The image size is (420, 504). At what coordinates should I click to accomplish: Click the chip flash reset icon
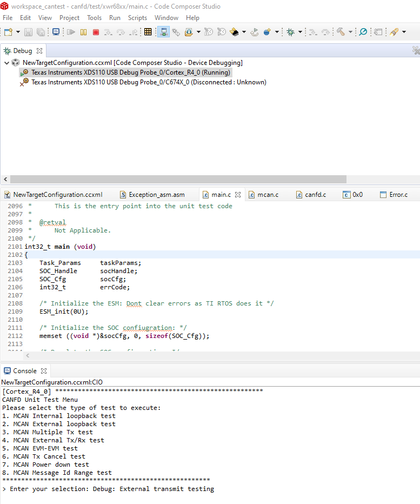pyautogui.click(x=234, y=32)
